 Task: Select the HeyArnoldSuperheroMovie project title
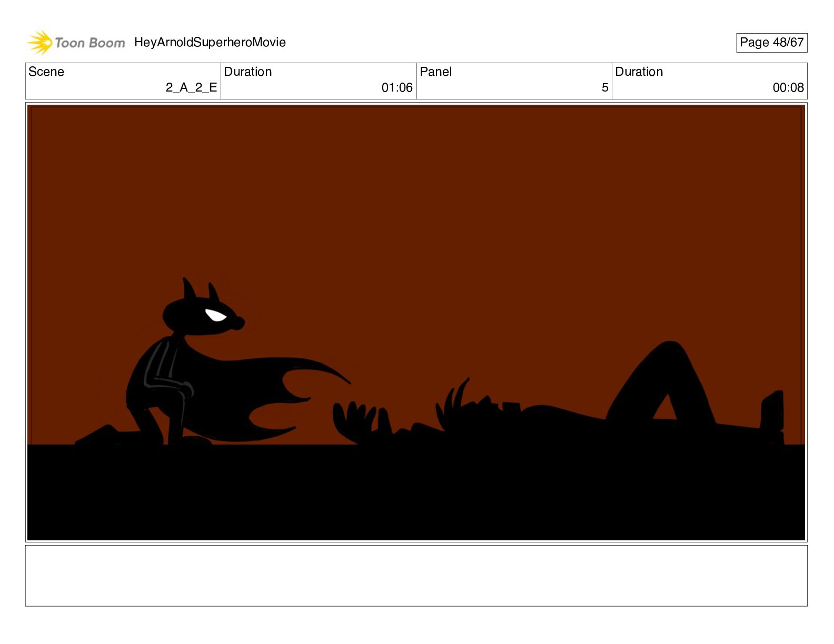[210, 42]
